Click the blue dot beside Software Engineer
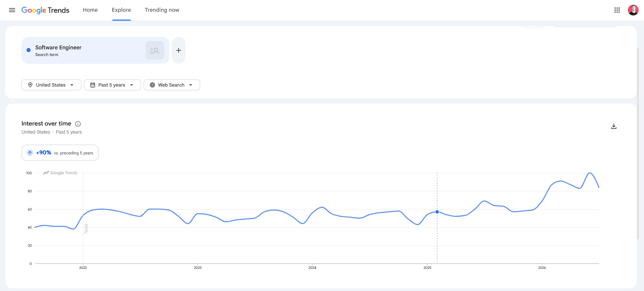Image resolution: width=644 pixels, height=291 pixels. [x=29, y=50]
